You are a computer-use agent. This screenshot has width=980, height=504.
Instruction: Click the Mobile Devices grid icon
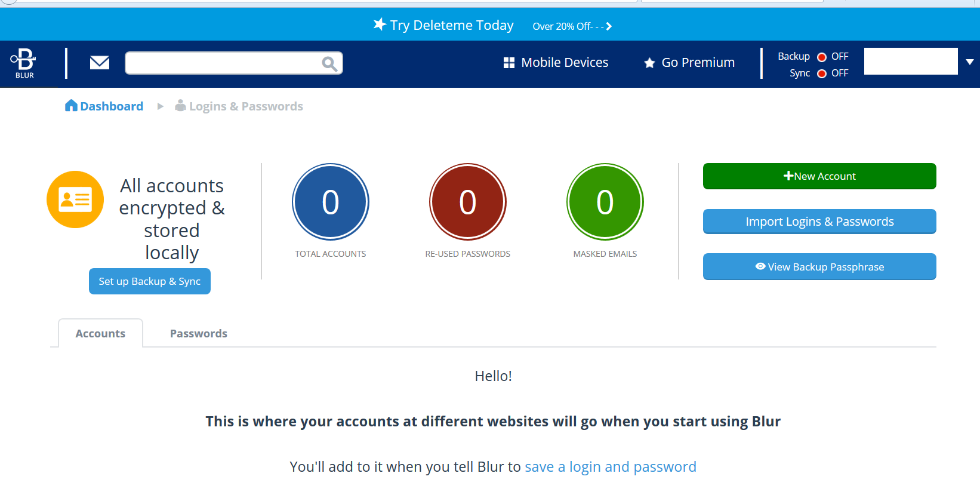(x=509, y=63)
